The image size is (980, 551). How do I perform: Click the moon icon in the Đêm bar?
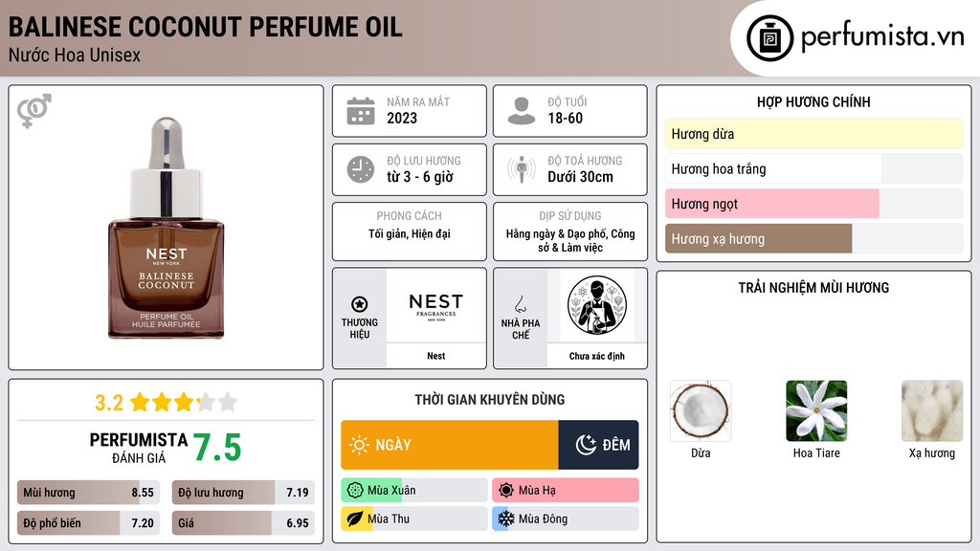pos(586,445)
